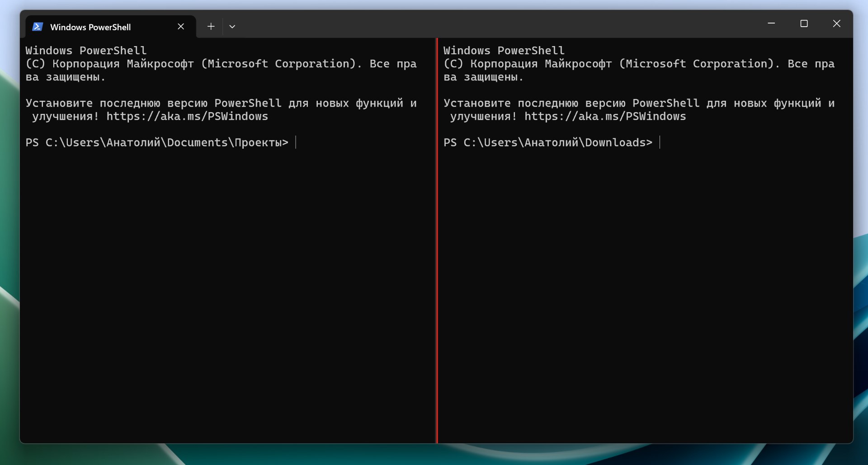Click the red divider between panes
The height and width of the screenshot is (465, 868).
coord(437,271)
